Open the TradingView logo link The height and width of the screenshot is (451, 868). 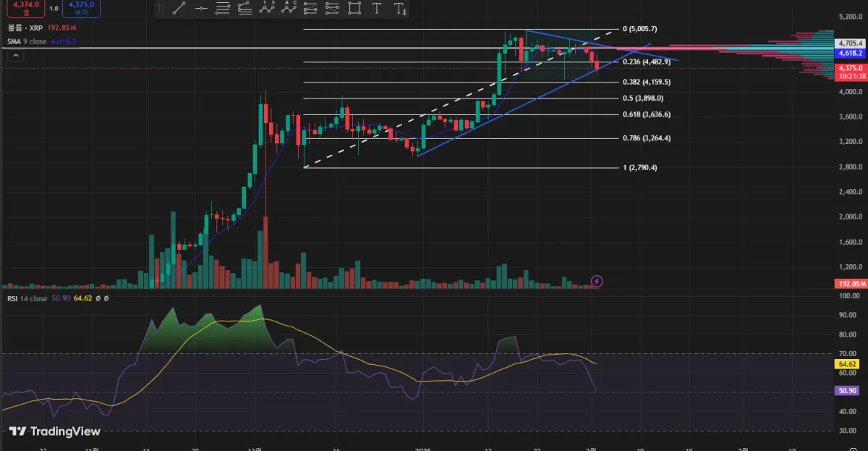click(55, 431)
